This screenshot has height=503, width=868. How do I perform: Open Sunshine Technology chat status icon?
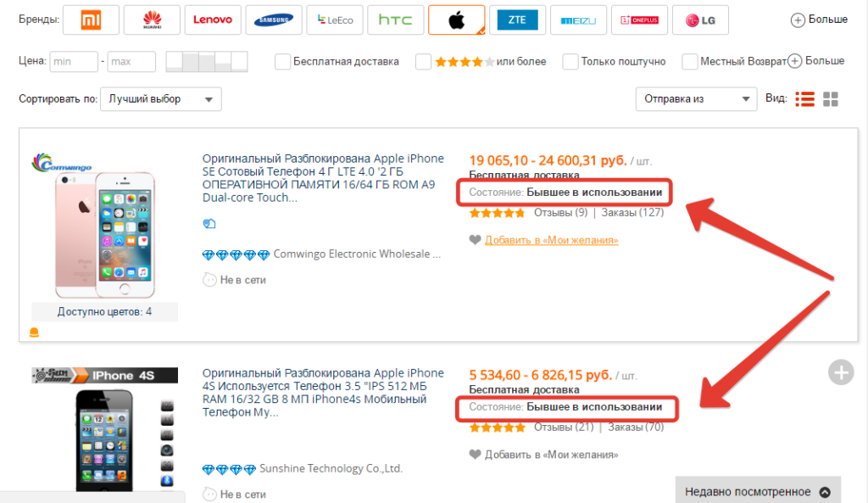click(x=209, y=495)
